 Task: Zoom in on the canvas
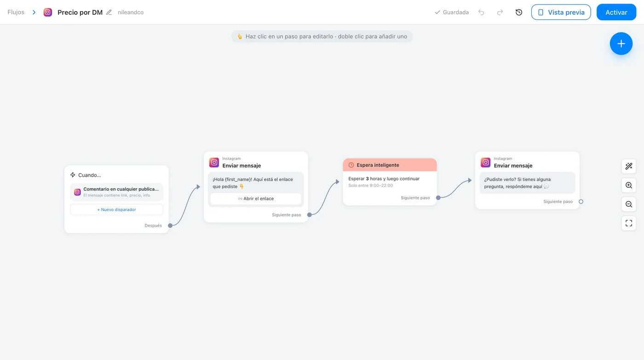(x=629, y=186)
